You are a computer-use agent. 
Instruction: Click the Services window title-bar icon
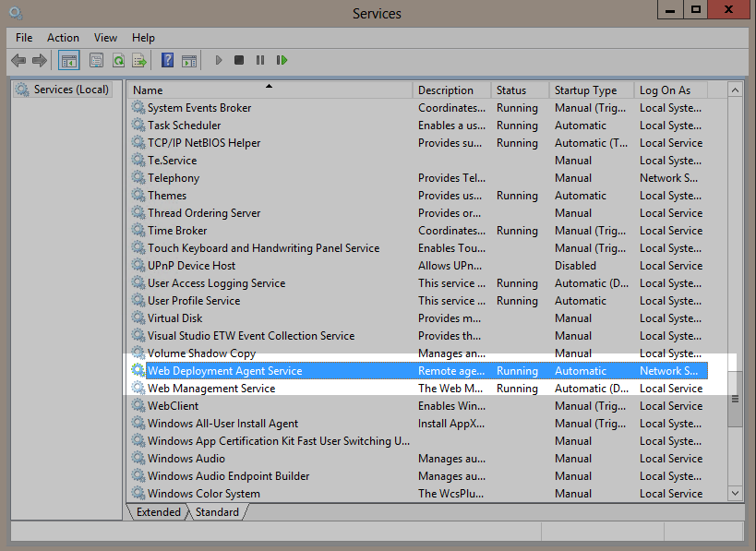tap(16, 13)
